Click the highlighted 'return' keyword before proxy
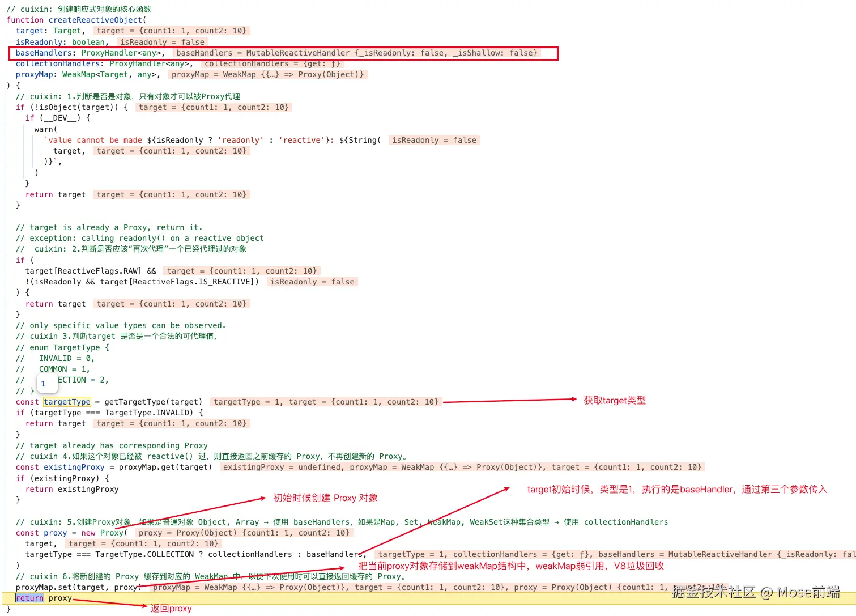The width and height of the screenshot is (856, 616). [x=29, y=598]
